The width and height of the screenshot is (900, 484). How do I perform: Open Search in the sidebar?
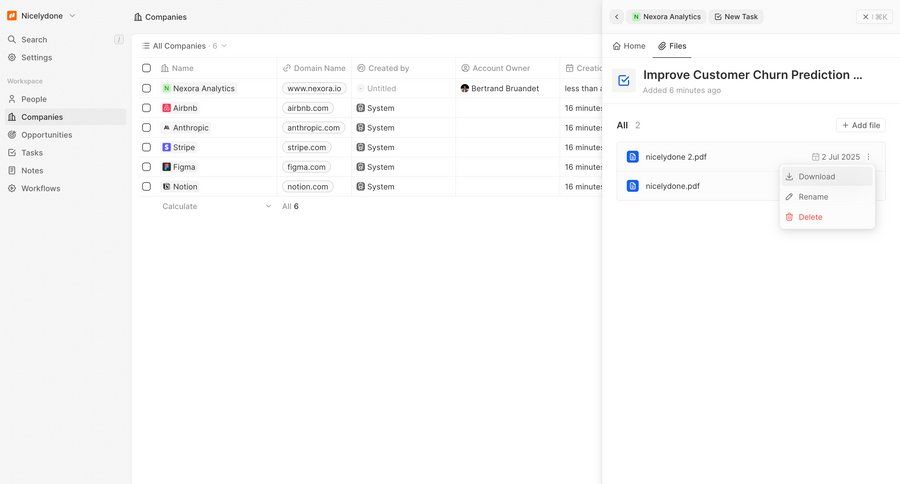(34, 40)
